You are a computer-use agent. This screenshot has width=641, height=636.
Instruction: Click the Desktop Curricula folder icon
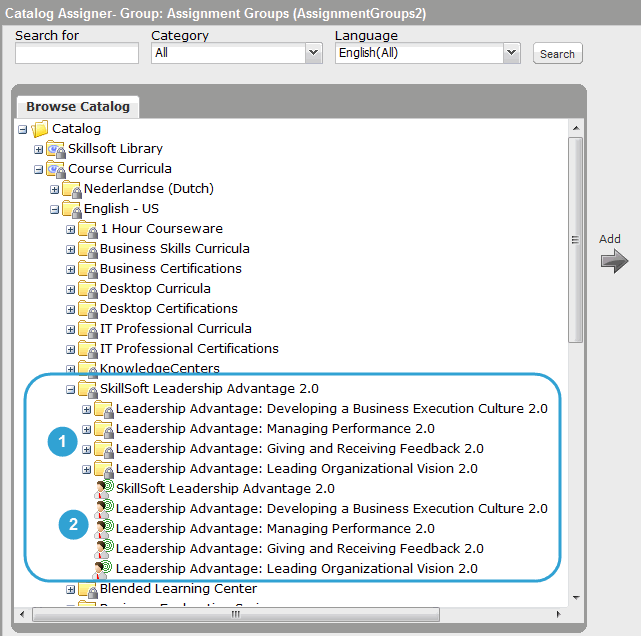tap(88, 289)
